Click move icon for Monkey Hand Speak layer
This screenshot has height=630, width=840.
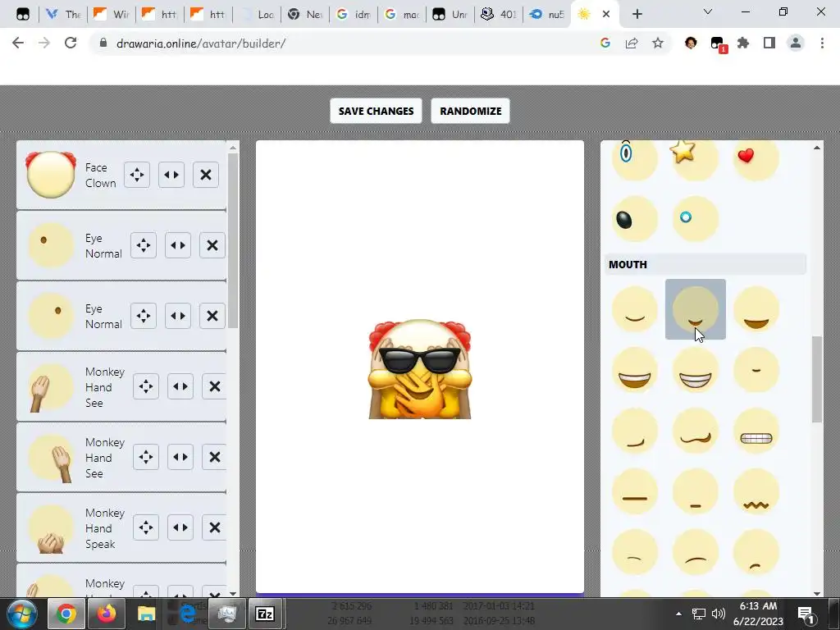146,527
